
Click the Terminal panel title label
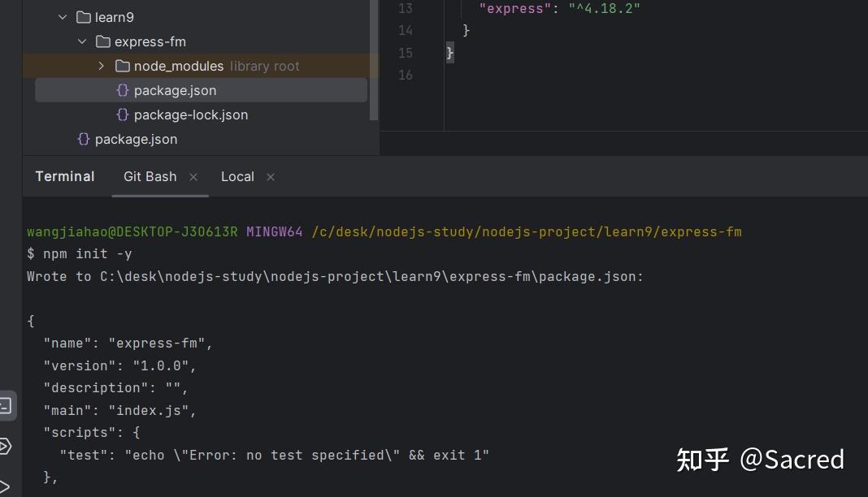click(65, 176)
